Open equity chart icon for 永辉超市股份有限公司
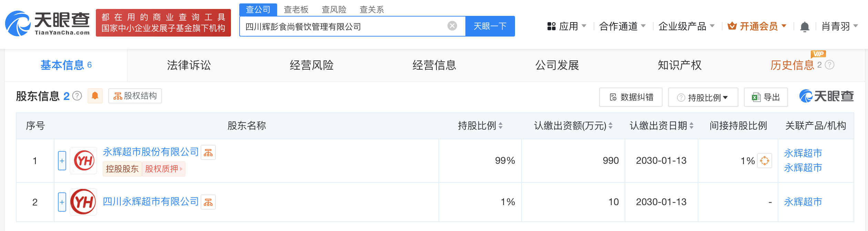Image resolution: width=868 pixels, height=231 pixels. (x=208, y=152)
